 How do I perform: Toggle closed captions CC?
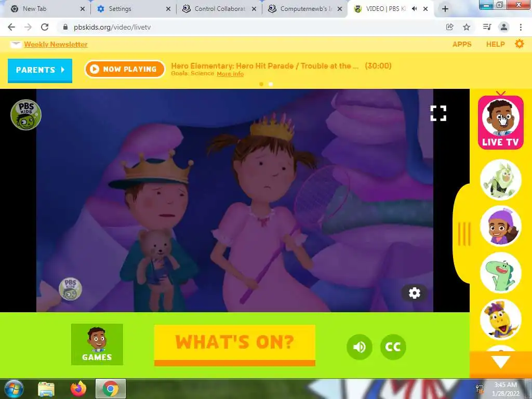(x=393, y=347)
